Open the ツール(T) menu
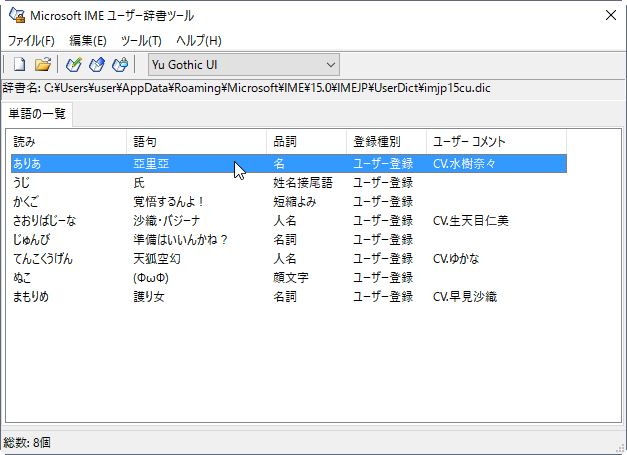The height and width of the screenshot is (455, 627). tap(141, 40)
